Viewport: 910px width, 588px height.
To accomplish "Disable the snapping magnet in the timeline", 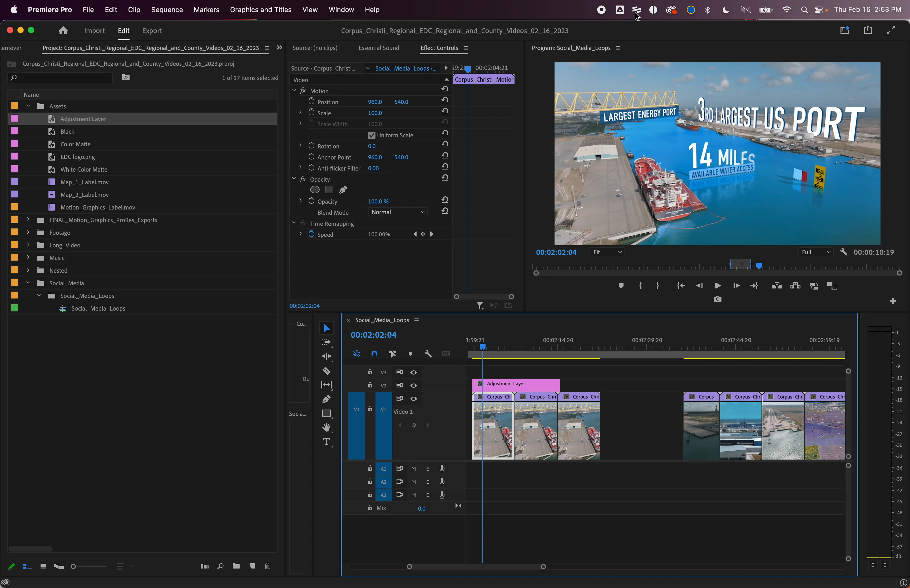I will [374, 353].
